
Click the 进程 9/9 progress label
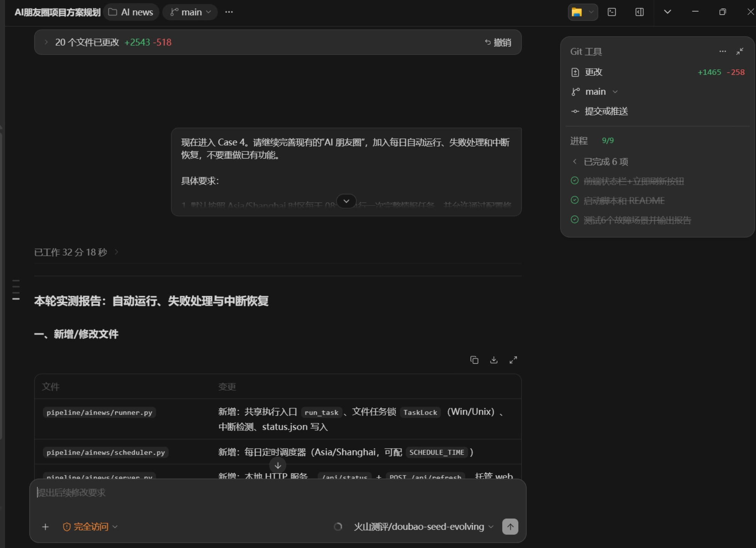coord(592,141)
